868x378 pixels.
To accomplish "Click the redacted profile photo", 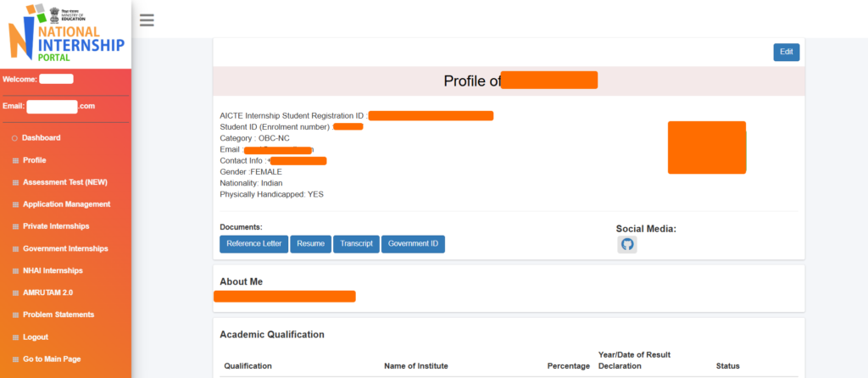I will point(707,147).
